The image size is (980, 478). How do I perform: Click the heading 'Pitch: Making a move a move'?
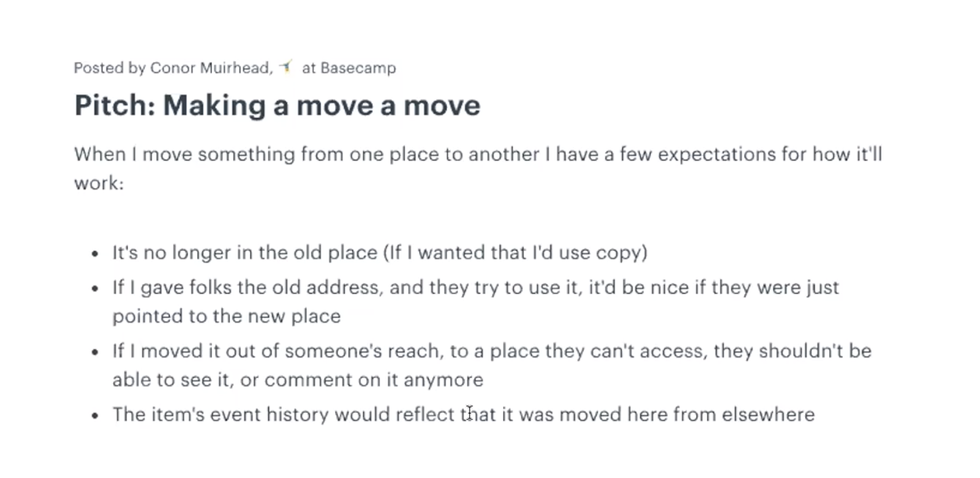pyautogui.click(x=277, y=105)
